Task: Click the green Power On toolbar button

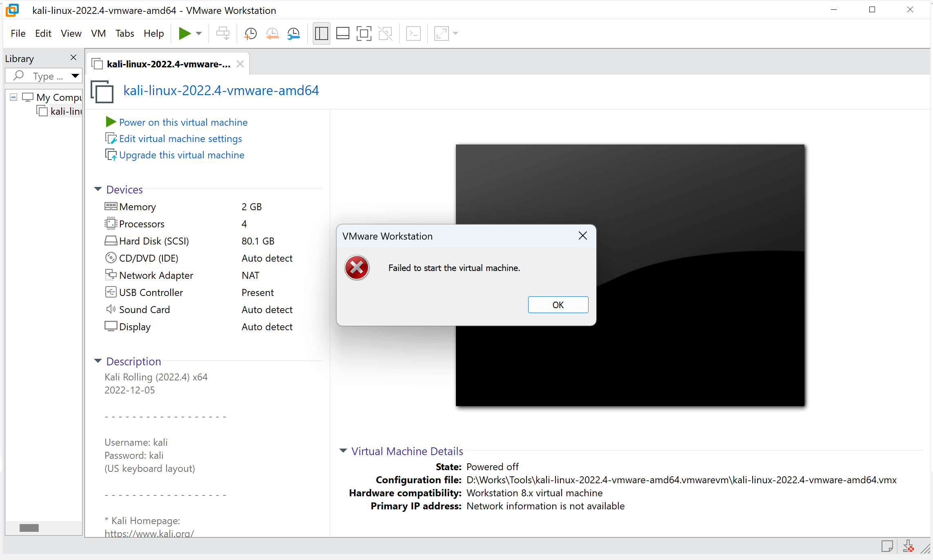Action: (x=185, y=33)
